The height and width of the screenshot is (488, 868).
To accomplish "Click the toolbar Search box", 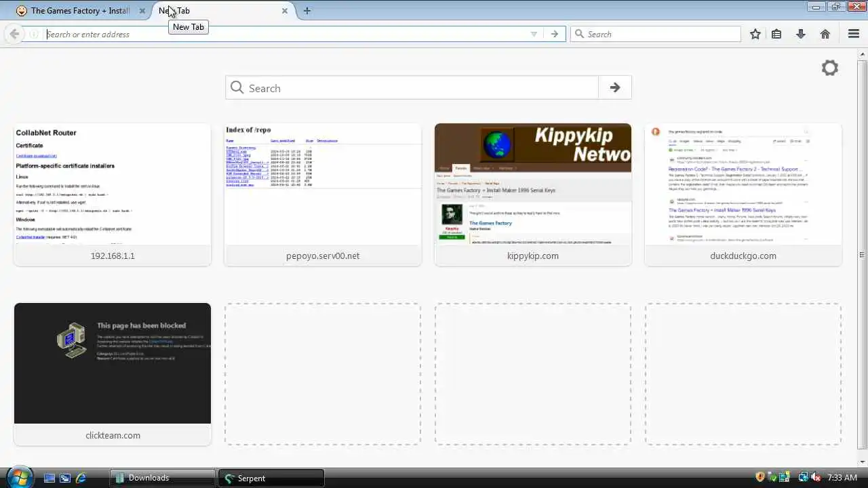I will pyautogui.click(x=656, y=34).
